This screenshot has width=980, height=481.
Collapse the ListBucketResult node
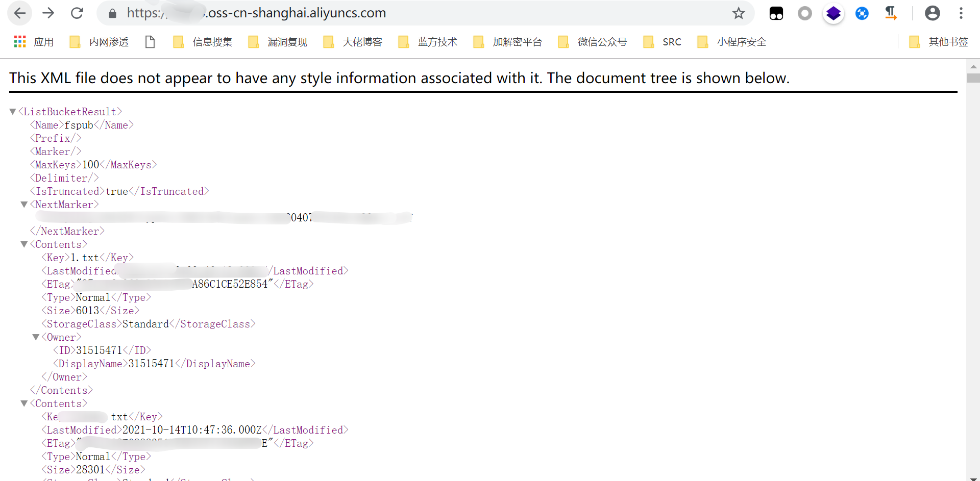pos(13,112)
